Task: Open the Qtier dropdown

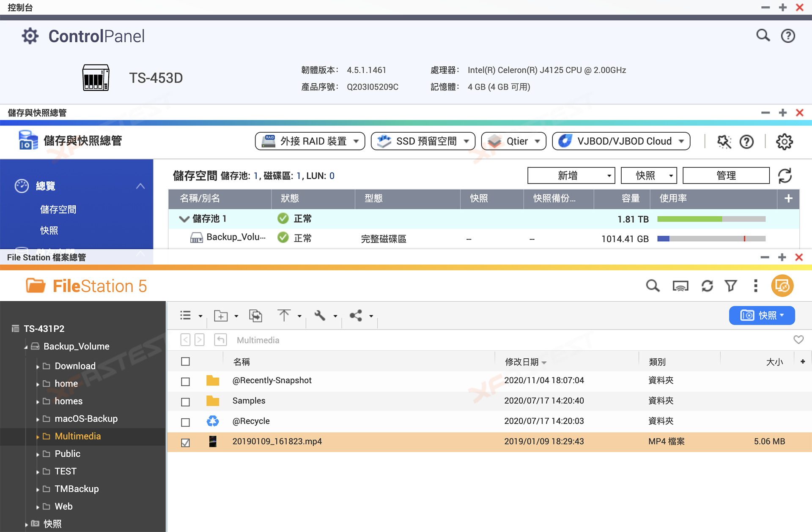Action: pyautogui.click(x=514, y=141)
